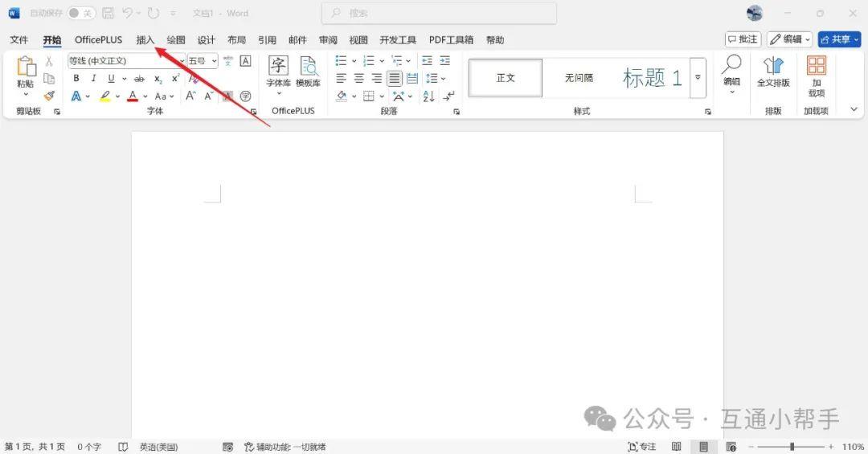868x454 pixels.
Task: Open Font dialog launcher
Action: coord(253,111)
